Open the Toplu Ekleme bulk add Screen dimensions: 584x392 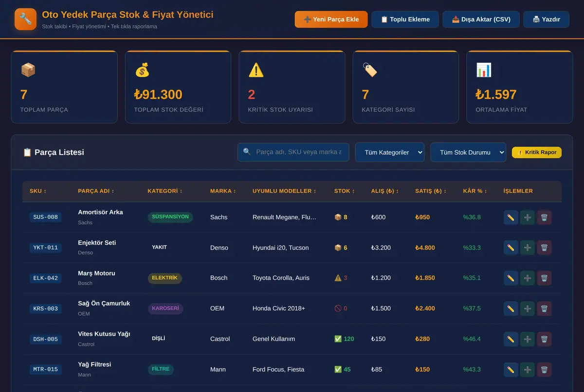[x=405, y=19]
